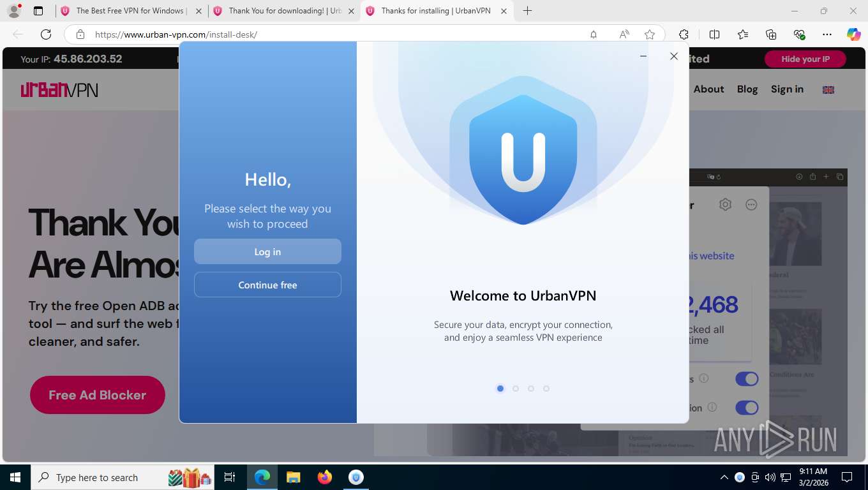Open File Explorer from the taskbar

point(293,477)
